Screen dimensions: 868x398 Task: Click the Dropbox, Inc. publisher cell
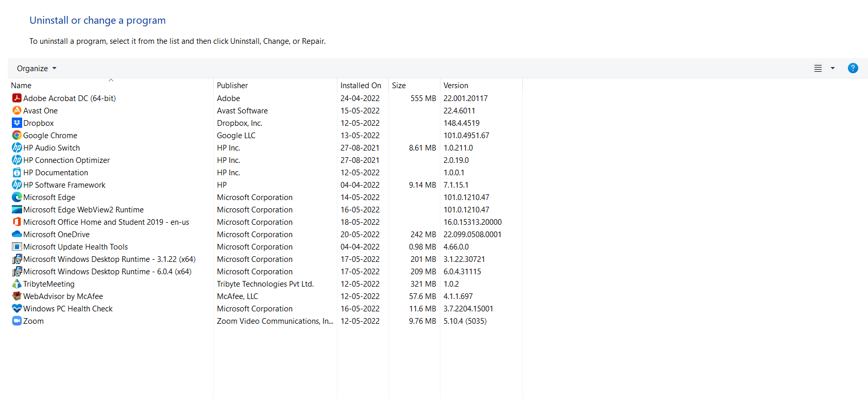click(240, 123)
